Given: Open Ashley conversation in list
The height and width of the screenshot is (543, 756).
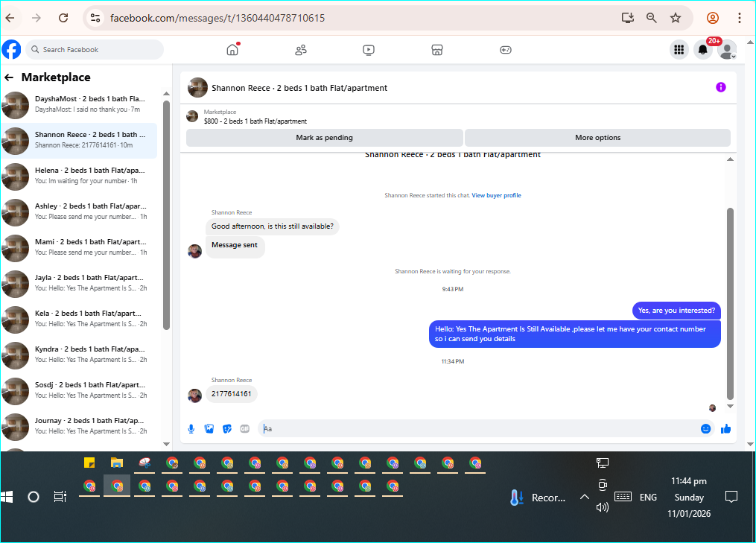Looking at the screenshot, I should click(x=80, y=212).
